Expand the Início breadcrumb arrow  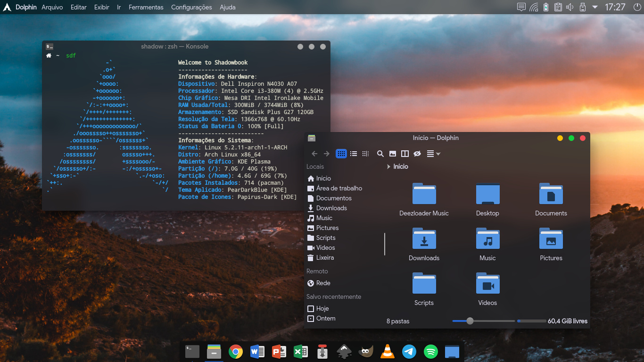(x=388, y=166)
